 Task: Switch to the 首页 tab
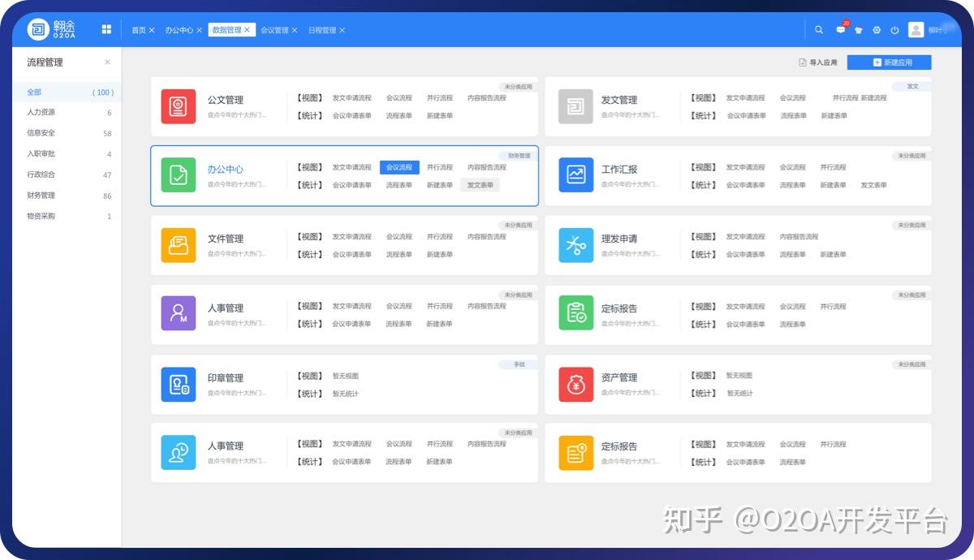pyautogui.click(x=139, y=30)
